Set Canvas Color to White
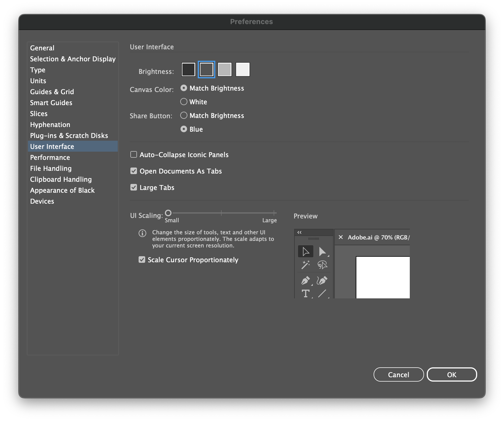 [x=184, y=102]
